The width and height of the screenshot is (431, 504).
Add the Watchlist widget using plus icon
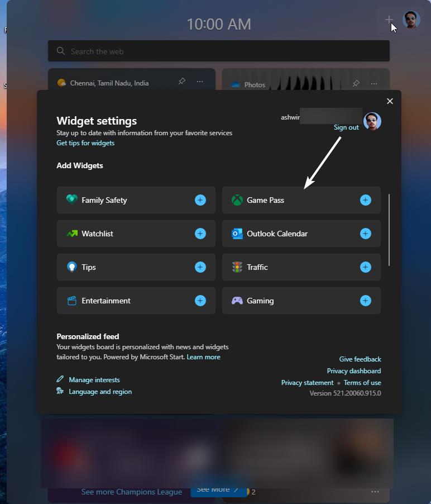tap(200, 234)
